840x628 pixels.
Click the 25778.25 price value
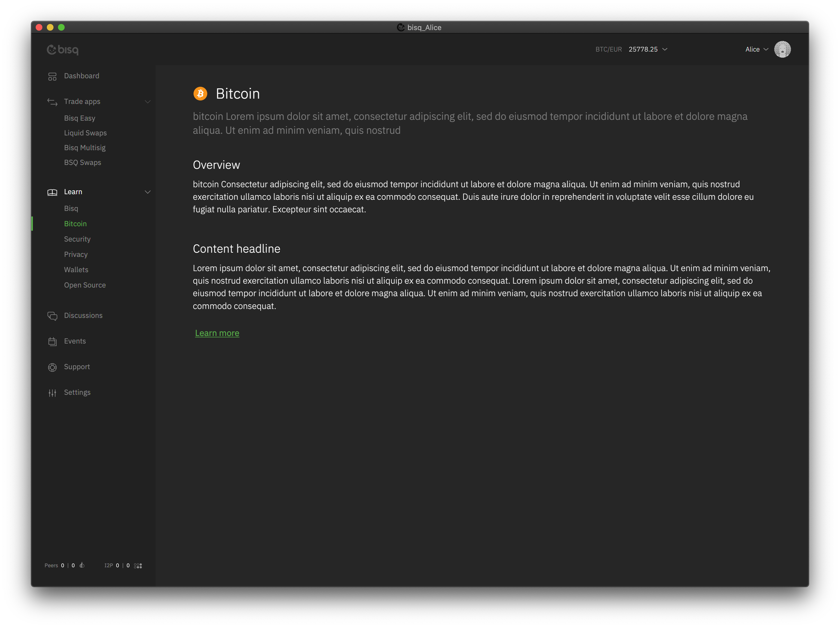pos(643,49)
